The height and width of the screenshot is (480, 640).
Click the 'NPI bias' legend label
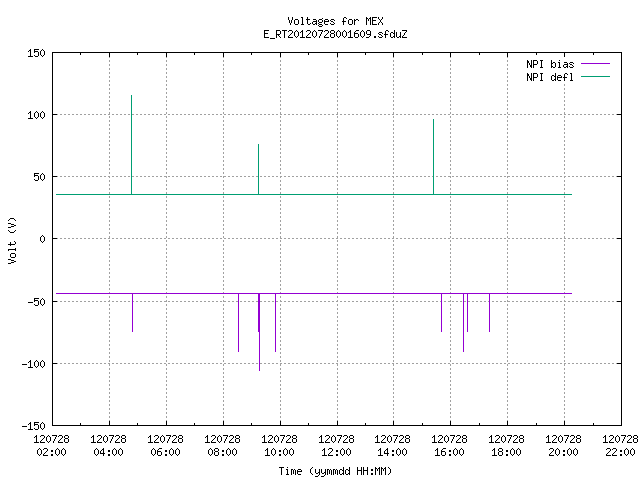click(x=550, y=64)
